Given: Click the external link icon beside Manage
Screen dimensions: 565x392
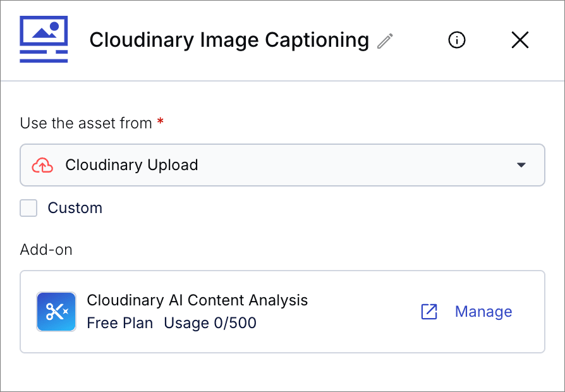Looking at the screenshot, I should (429, 312).
